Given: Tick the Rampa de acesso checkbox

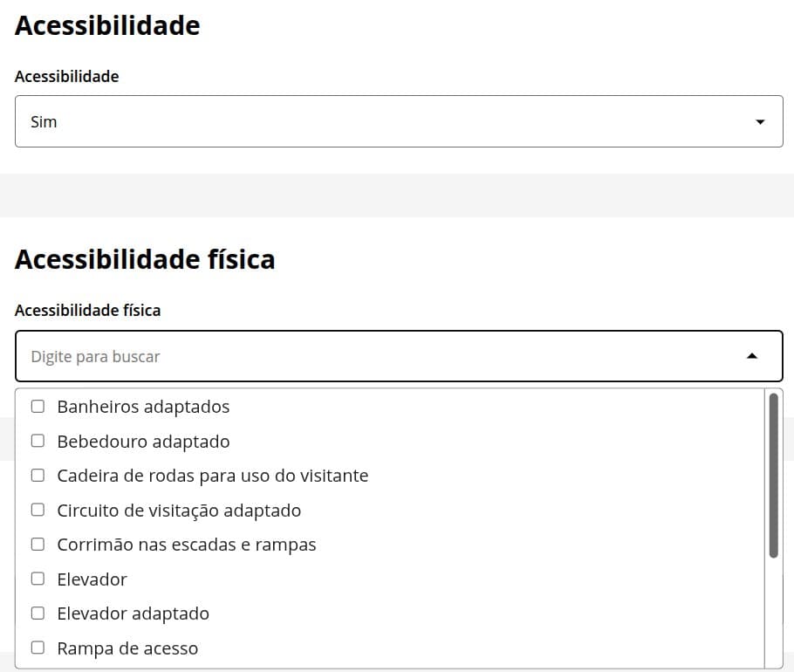Looking at the screenshot, I should pos(38,648).
